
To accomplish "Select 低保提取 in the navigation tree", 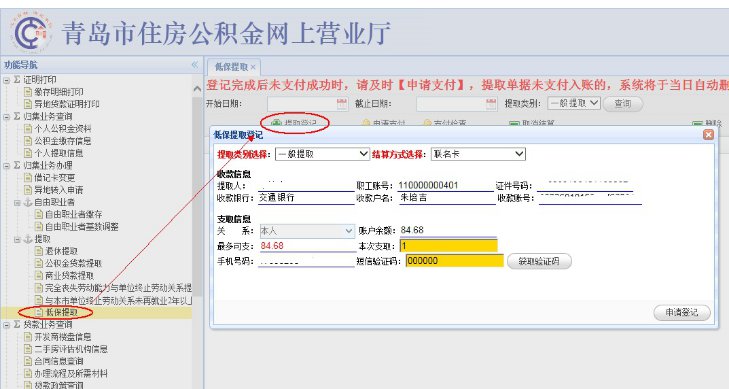I will point(62,312).
